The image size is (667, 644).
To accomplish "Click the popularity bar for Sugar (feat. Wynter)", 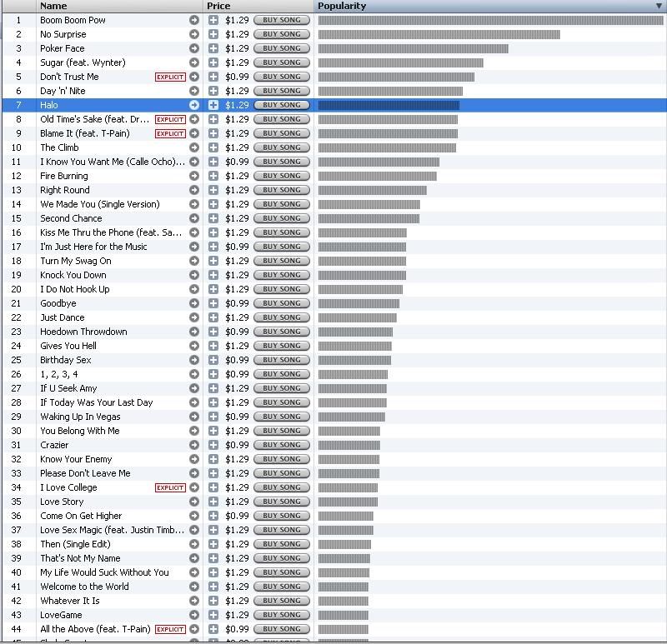I will point(400,62).
